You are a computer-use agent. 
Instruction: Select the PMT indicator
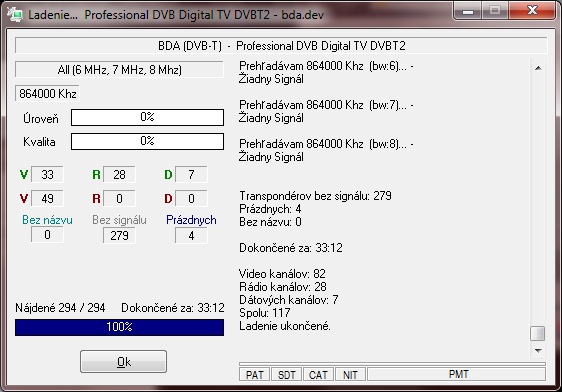(457, 374)
